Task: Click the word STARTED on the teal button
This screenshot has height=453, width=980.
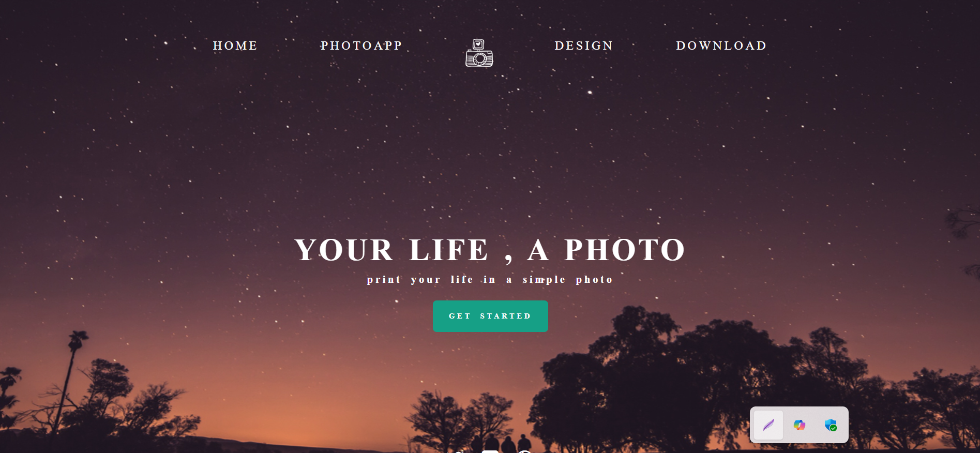Action: [x=505, y=316]
